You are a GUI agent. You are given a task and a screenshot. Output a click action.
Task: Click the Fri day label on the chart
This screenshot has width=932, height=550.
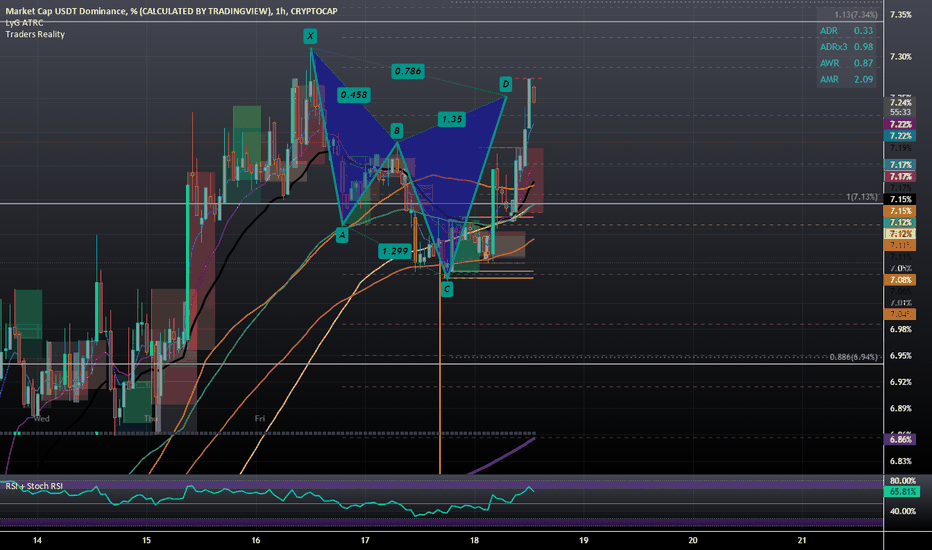click(x=260, y=419)
